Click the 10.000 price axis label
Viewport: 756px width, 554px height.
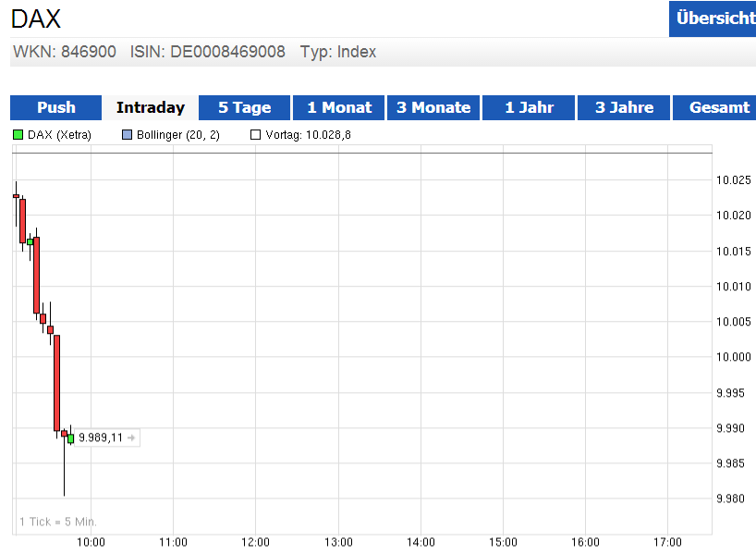[x=733, y=357]
